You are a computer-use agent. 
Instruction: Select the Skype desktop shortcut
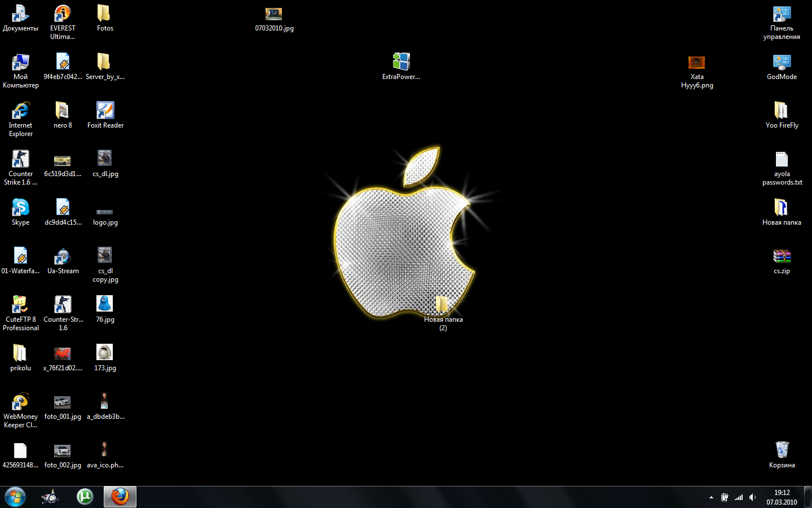pyautogui.click(x=20, y=212)
